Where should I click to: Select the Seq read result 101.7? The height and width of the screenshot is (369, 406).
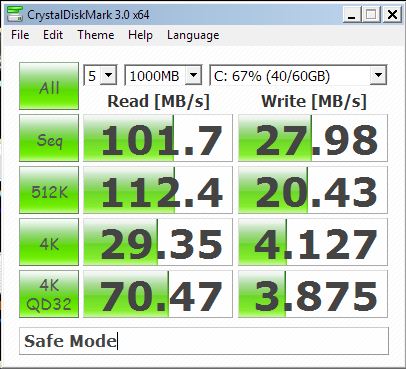(158, 138)
